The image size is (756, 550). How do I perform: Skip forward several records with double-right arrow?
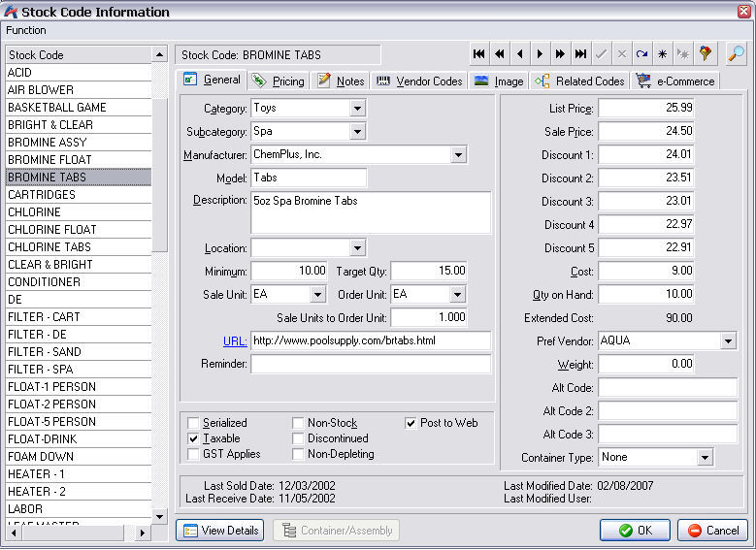pyautogui.click(x=560, y=54)
